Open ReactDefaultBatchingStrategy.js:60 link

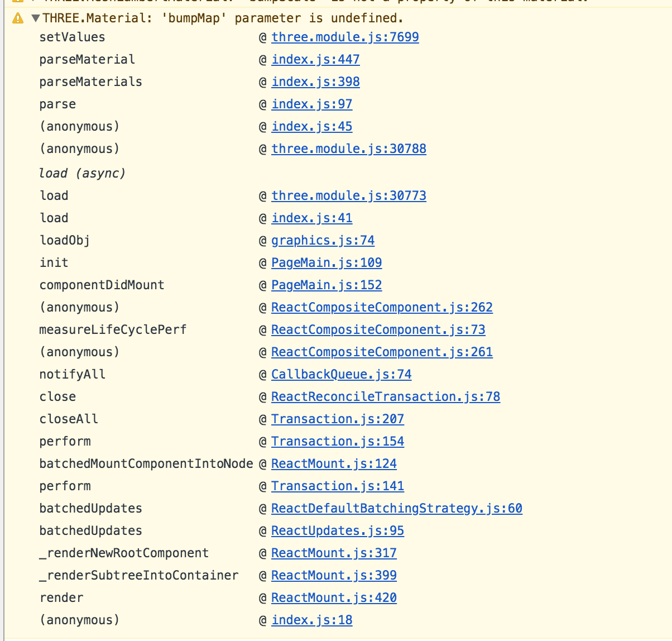pos(397,508)
